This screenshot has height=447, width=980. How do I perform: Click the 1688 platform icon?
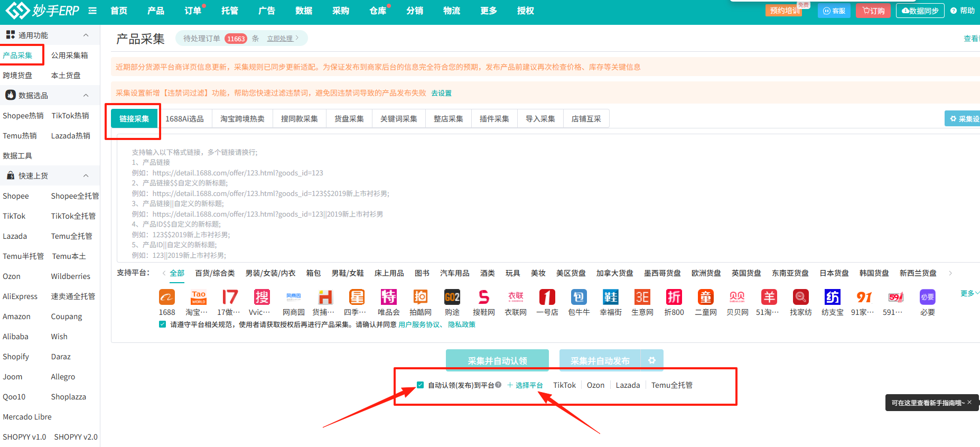pos(167,297)
